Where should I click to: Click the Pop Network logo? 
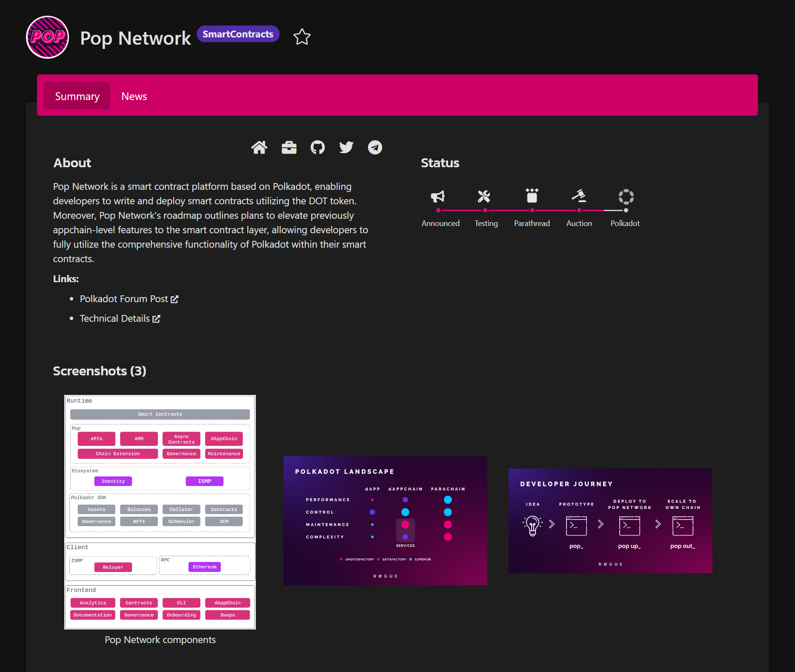(47, 37)
